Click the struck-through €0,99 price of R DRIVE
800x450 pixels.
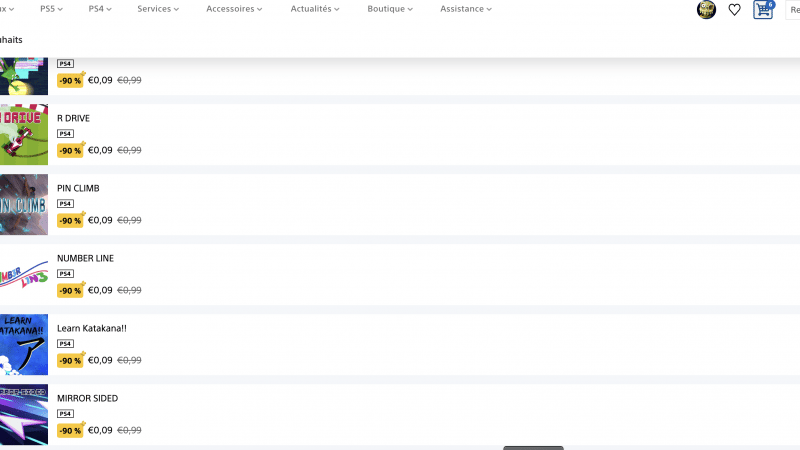(129, 150)
